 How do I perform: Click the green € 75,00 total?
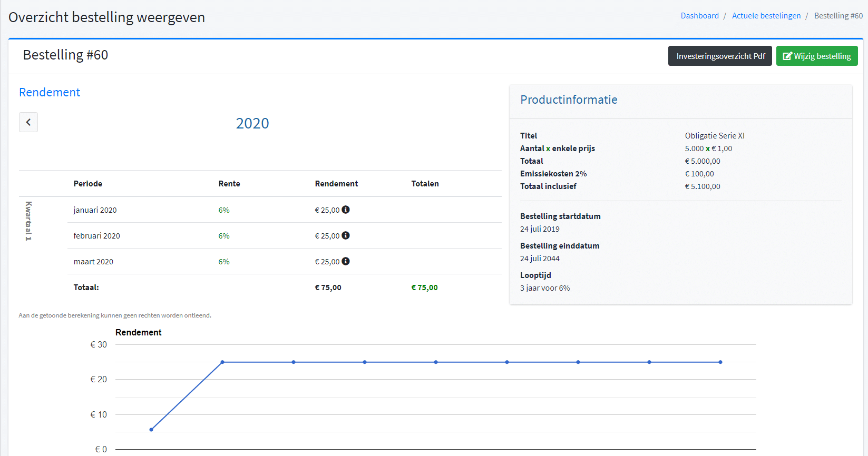(x=424, y=288)
